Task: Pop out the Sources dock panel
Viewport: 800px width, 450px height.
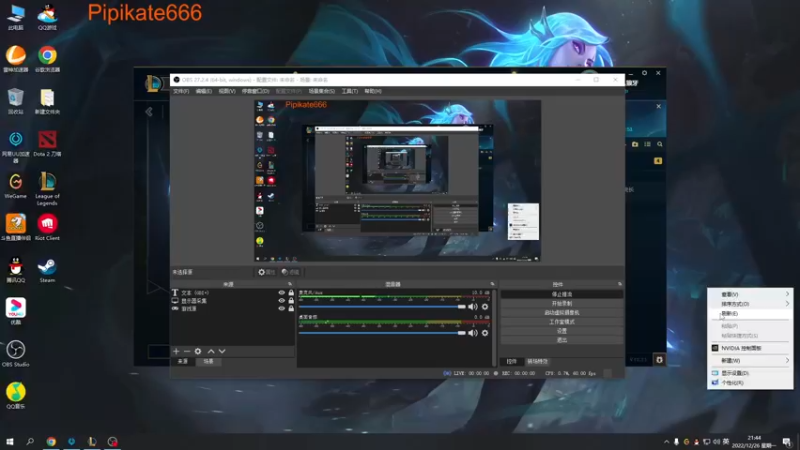Action: [290, 284]
